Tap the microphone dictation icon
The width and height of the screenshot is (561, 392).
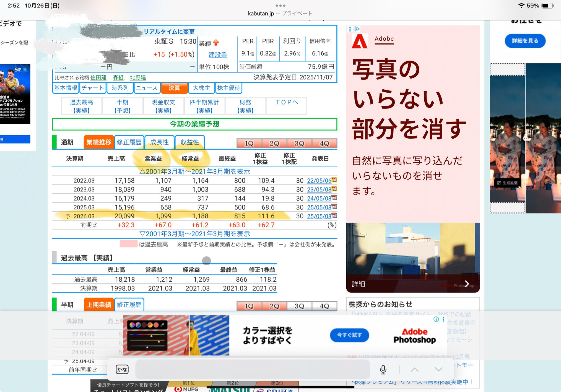[x=383, y=369]
